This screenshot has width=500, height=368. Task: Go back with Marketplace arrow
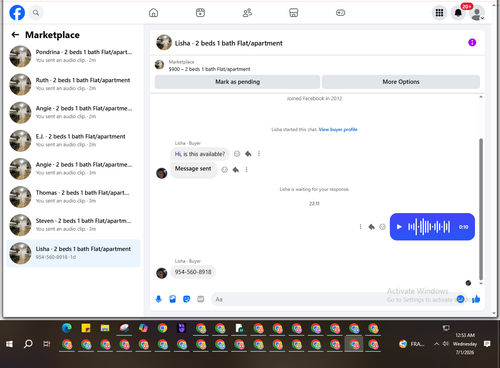pyautogui.click(x=15, y=35)
